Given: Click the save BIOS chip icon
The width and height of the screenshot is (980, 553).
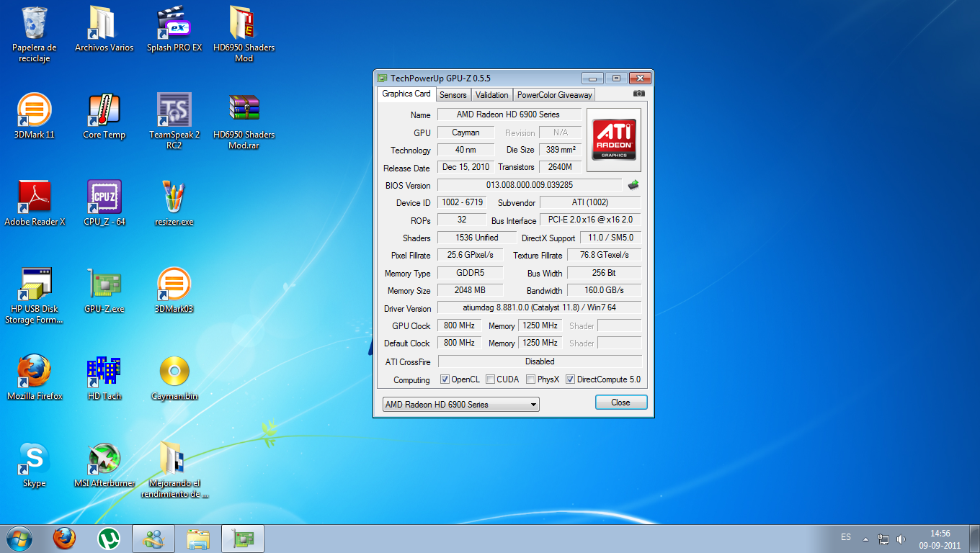Looking at the screenshot, I should click(633, 185).
